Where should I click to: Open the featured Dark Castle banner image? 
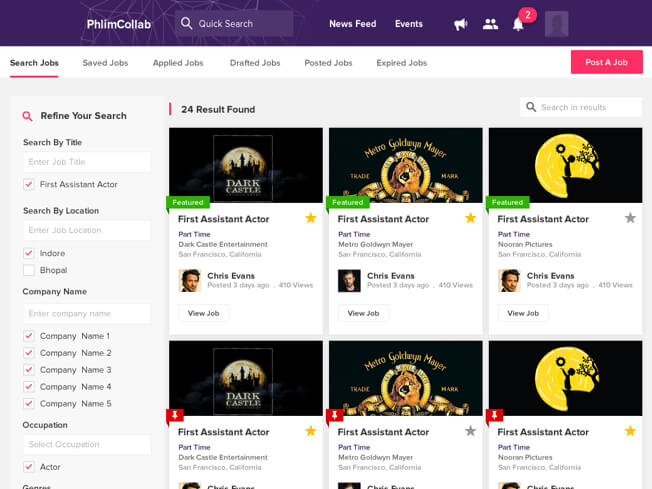tap(246, 165)
